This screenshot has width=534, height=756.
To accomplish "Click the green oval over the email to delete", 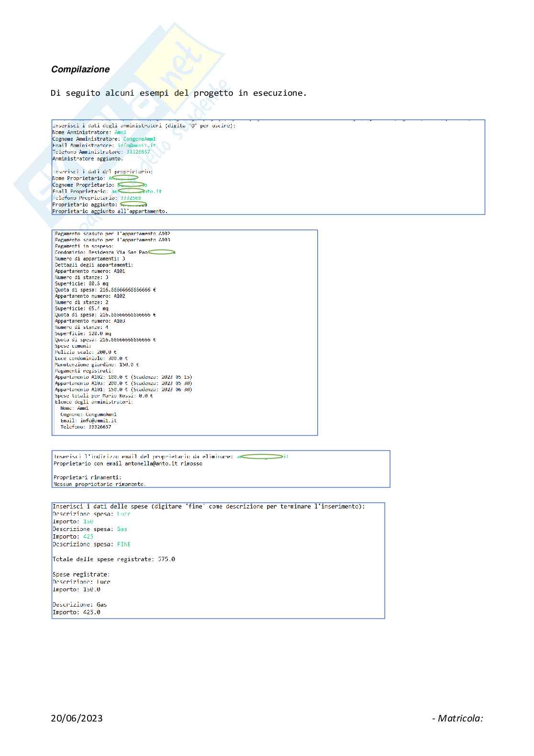I will (x=261, y=457).
